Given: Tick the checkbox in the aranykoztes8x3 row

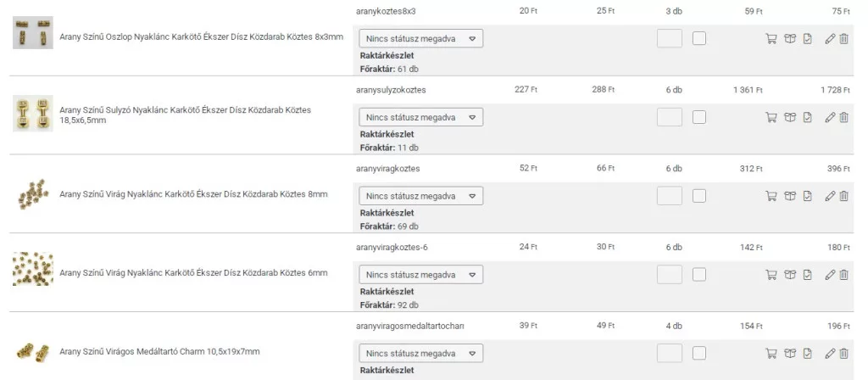Looking at the screenshot, I should point(699,38).
